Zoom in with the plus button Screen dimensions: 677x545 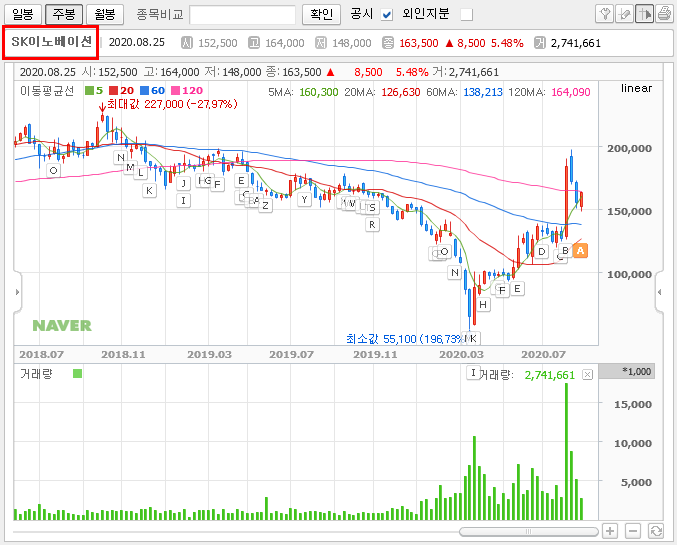[610, 531]
